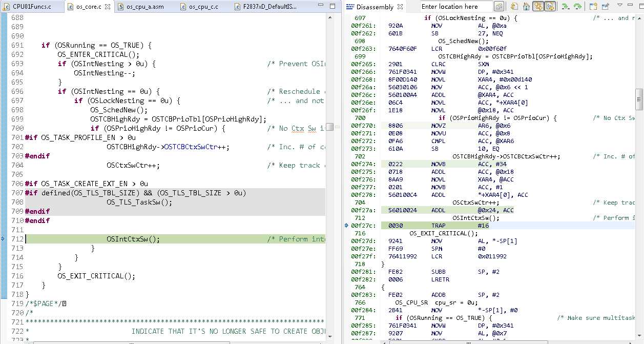Image resolution: width=644 pixels, height=344 pixels.
Task: Open the os_cpu_a.asm tab
Action: [x=144, y=7]
